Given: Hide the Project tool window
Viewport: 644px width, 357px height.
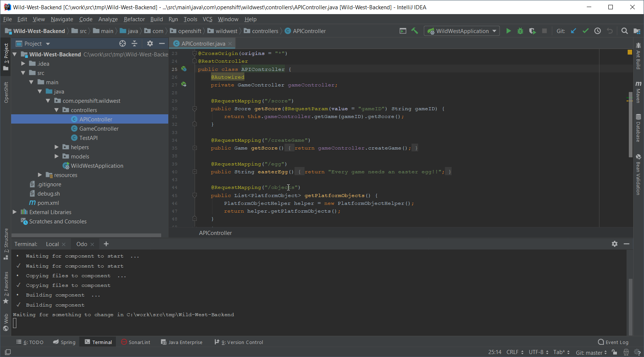Looking at the screenshot, I should click(162, 44).
